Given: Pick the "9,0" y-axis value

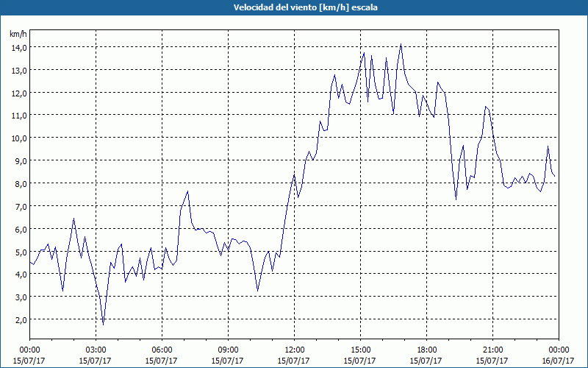Looking at the screenshot, I should [21, 160].
